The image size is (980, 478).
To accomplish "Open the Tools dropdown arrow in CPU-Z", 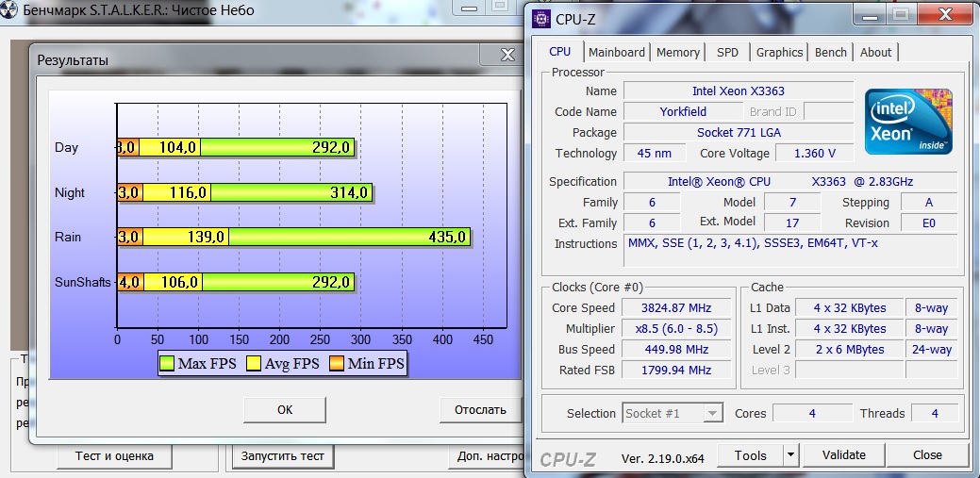I will tap(791, 454).
